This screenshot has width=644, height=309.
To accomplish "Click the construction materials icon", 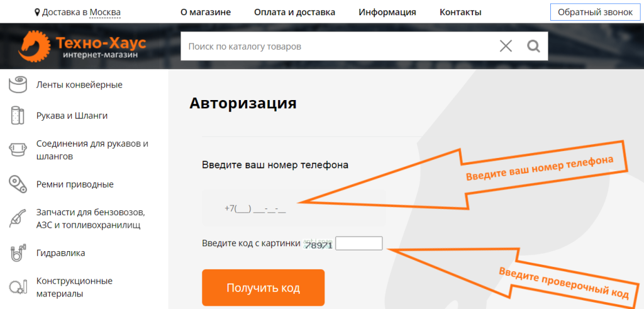I will pos(18,287).
